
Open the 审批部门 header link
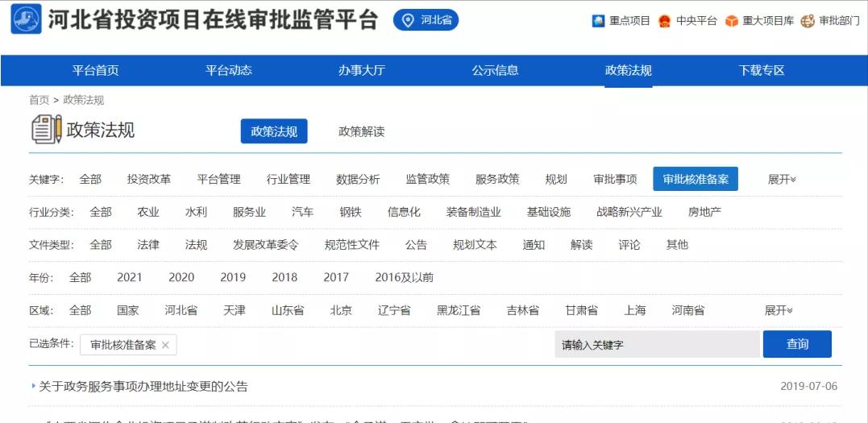point(840,21)
